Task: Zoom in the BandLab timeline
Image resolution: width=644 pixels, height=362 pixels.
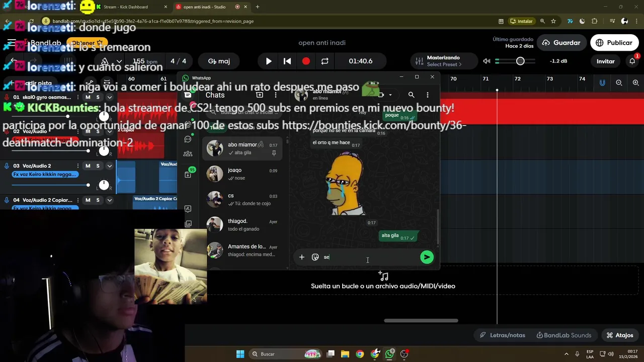Action: (x=636, y=83)
